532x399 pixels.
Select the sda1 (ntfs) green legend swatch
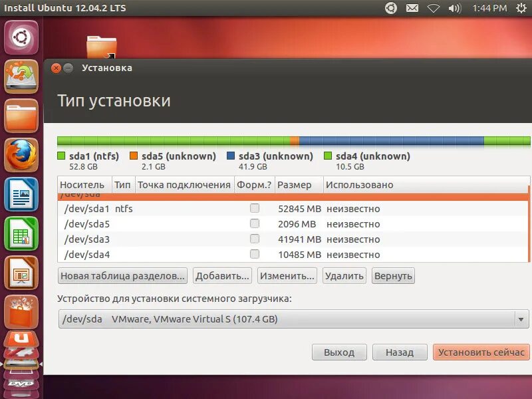[x=61, y=156]
